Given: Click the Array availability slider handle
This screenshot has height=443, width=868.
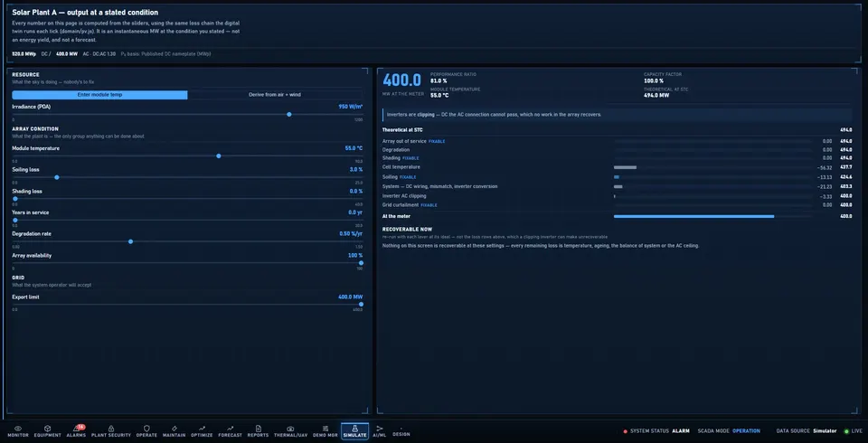Looking at the screenshot, I should pyautogui.click(x=361, y=263).
